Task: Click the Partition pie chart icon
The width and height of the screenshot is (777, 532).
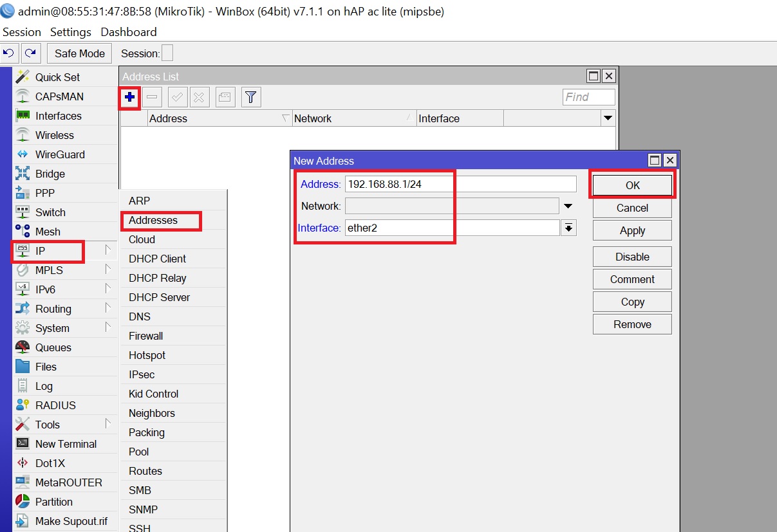Action: 23,501
